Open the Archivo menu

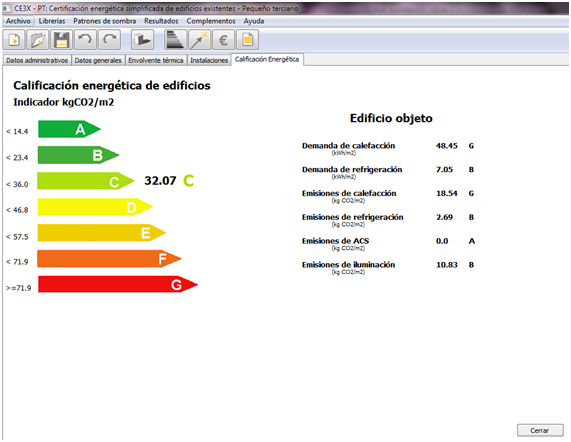pos(18,21)
